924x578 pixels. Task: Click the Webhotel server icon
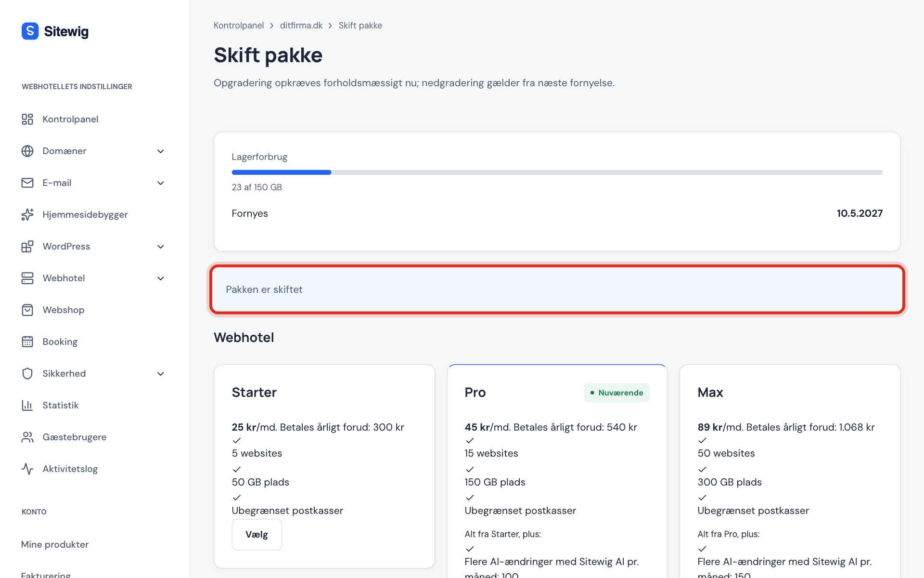point(27,278)
